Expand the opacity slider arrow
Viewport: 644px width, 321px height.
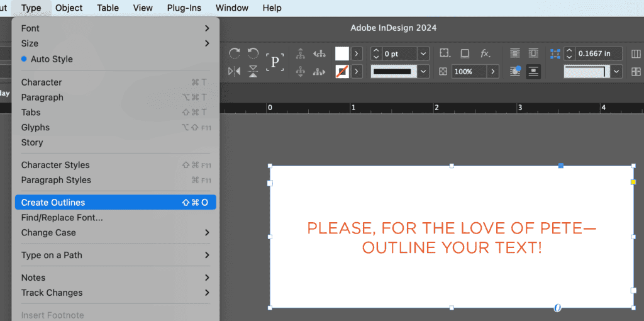click(493, 72)
